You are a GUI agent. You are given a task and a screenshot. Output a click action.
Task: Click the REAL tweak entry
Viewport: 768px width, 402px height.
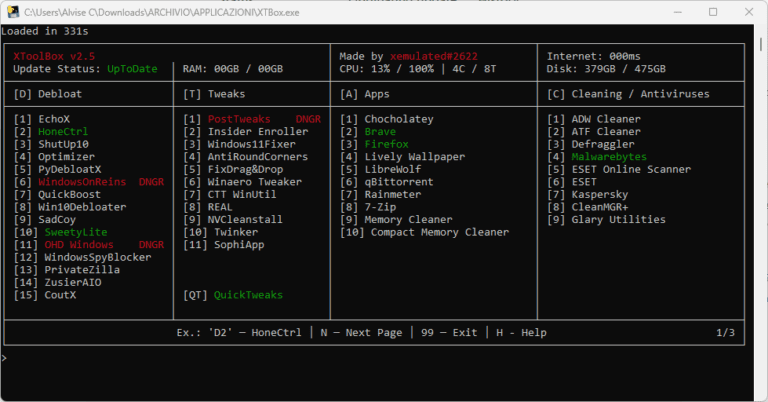(x=208, y=207)
